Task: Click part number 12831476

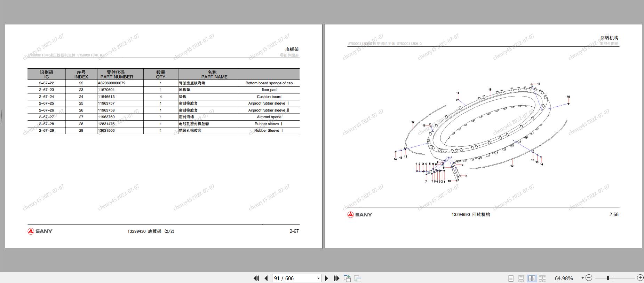Action: 106,124
